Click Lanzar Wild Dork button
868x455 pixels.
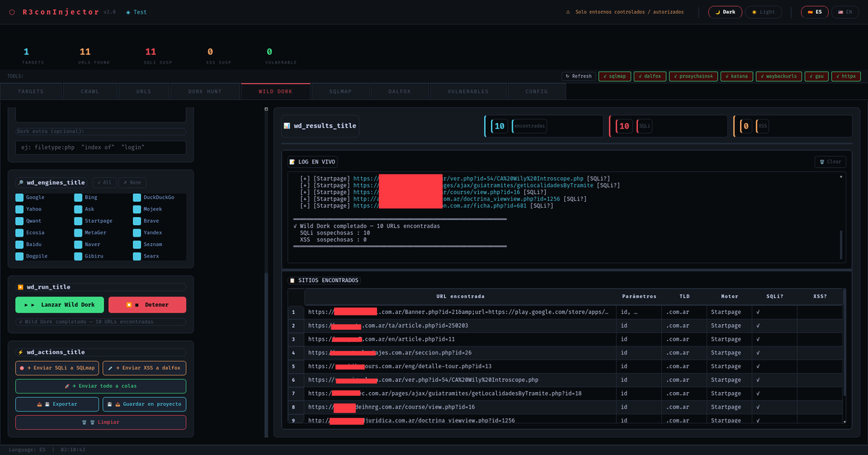59,305
